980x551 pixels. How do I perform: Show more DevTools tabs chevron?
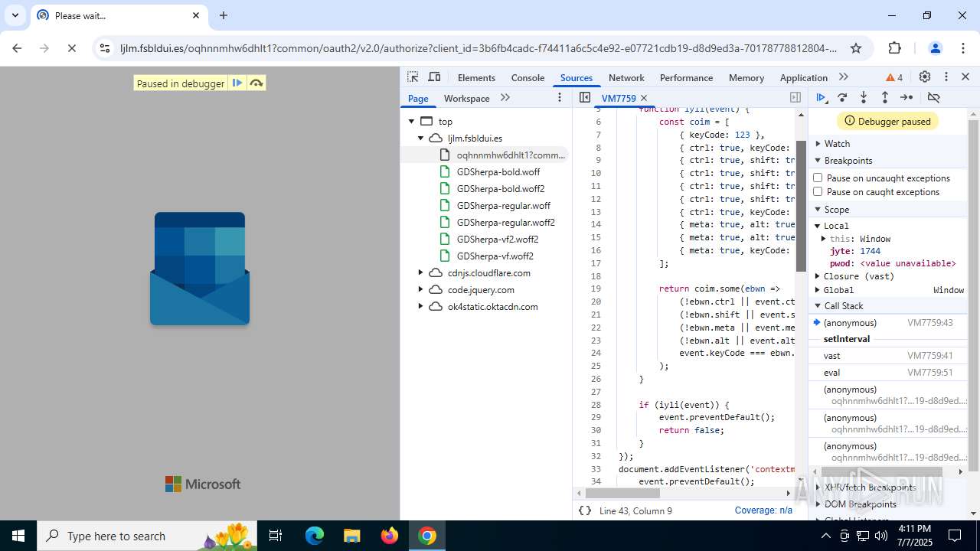[844, 77]
